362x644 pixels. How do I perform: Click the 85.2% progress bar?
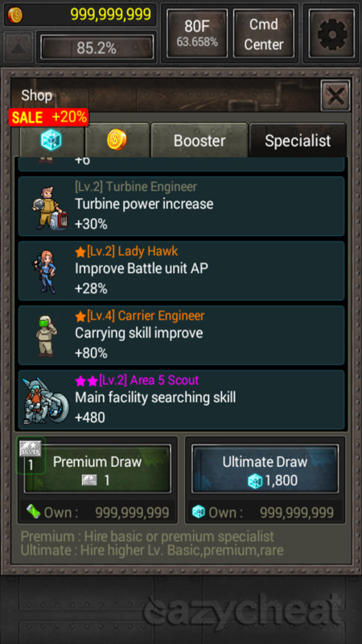(97, 47)
